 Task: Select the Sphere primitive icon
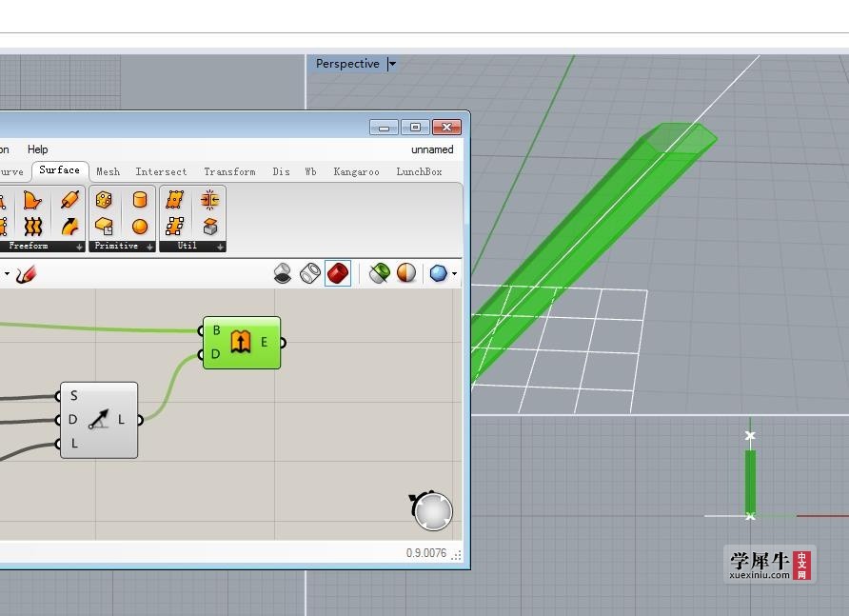coord(140,227)
